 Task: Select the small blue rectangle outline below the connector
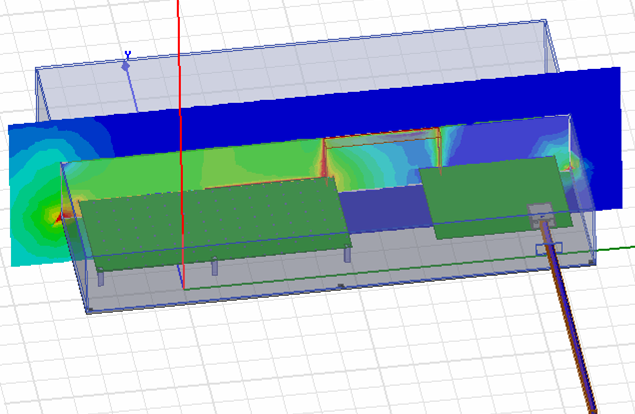[549, 249]
